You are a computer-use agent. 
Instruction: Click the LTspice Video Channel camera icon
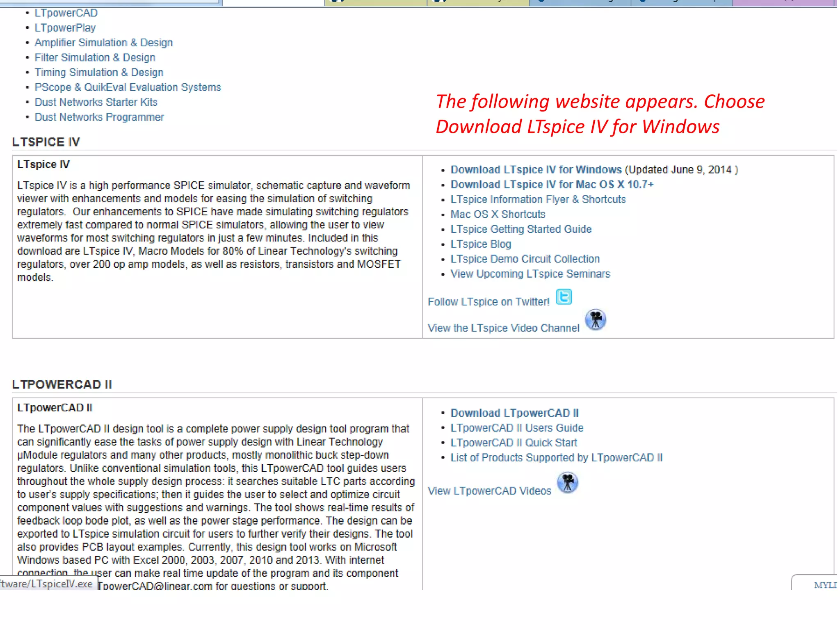coord(595,320)
